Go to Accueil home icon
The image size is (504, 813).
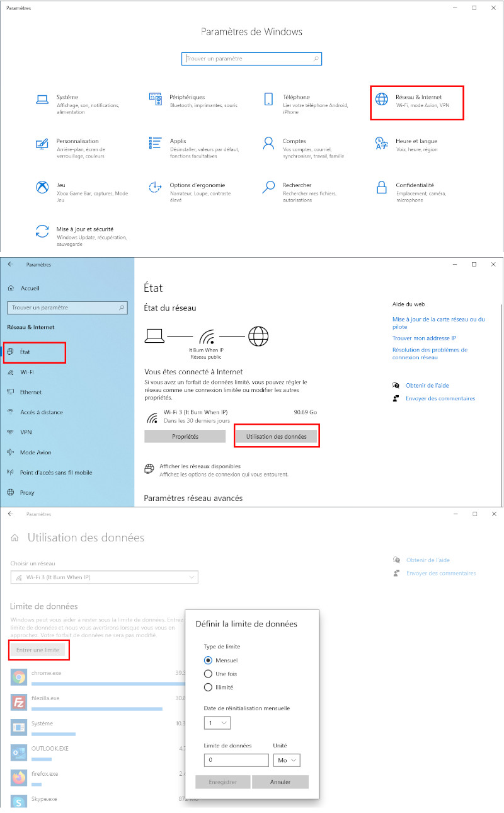pyautogui.click(x=11, y=288)
